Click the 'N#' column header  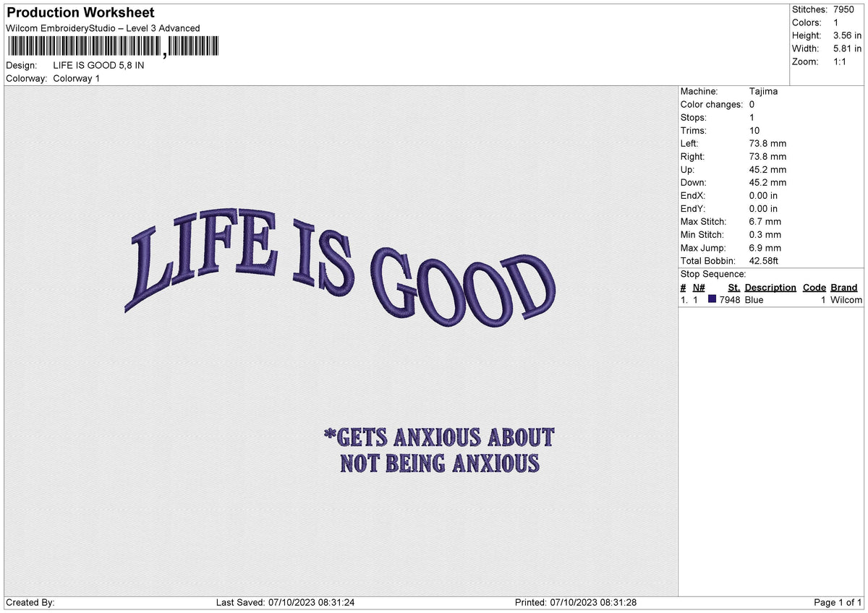coord(699,288)
